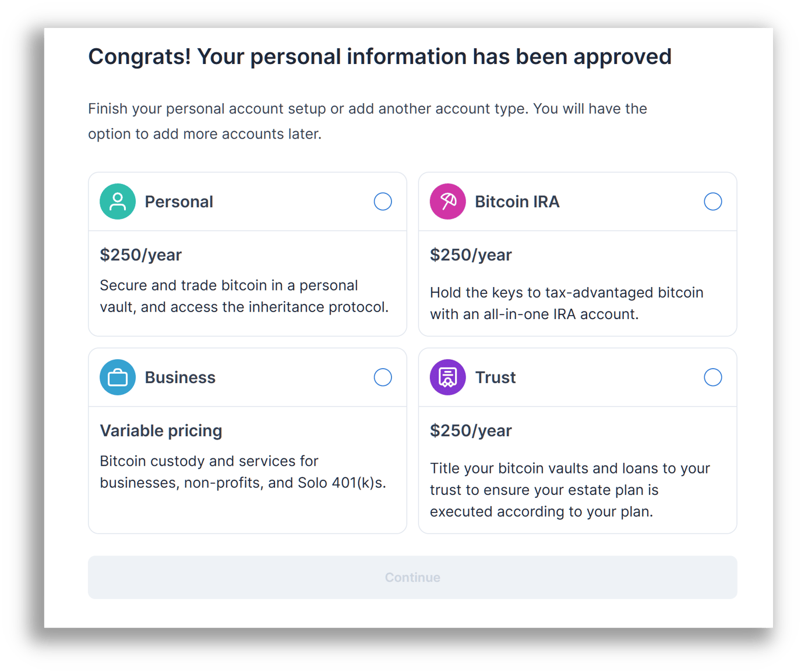This screenshot has height=672, width=801.
Task: Click the pink Bitcoin IRA umbrella icon
Action: pyautogui.click(x=447, y=201)
